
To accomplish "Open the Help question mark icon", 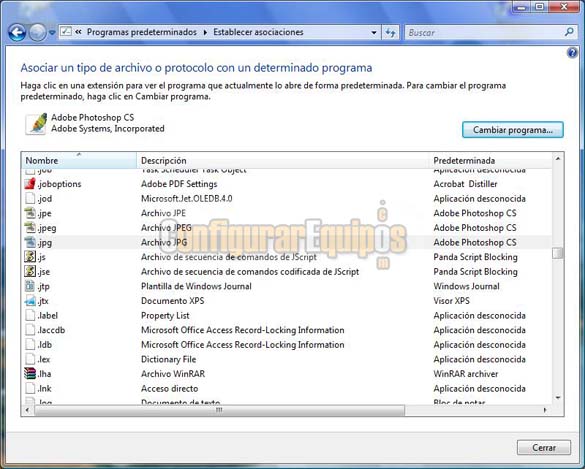I will point(572,53).
